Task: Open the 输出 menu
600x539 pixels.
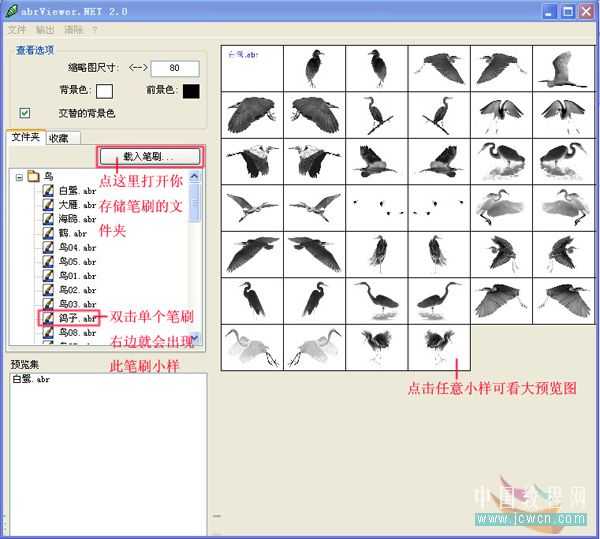Action: [x=45, y=30]
